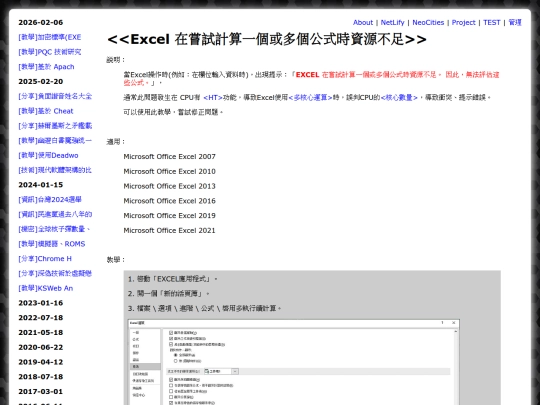Click the 可以使用此教學 sentence
The height and width of the screenshot is (405, 540).
pyautogui.click(x=173, y=112)
